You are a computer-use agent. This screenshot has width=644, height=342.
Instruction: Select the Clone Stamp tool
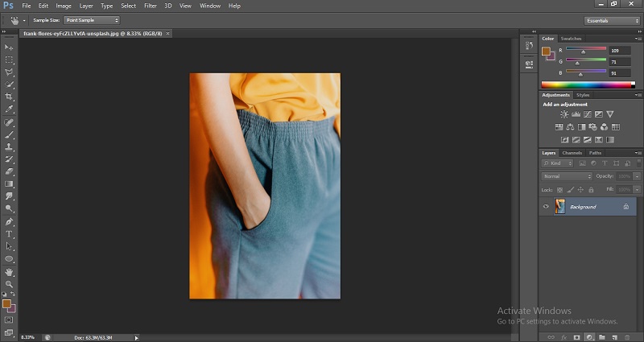[x=9, y=146]
